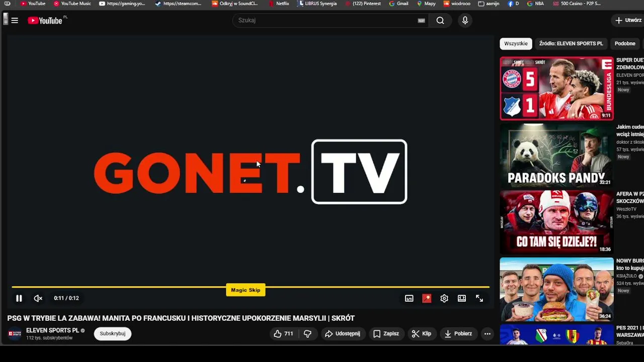Open the three-dot more actions menu
The width and height of the screenshot is (644, 362).
click(x=487, y=333)
